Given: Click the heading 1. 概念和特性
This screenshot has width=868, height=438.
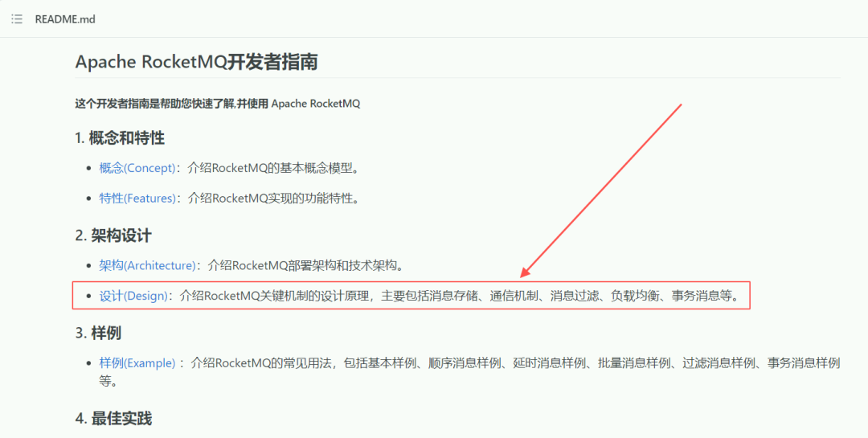Looking at the screenshot, I should pyautogui.click(x=120, y=138).
